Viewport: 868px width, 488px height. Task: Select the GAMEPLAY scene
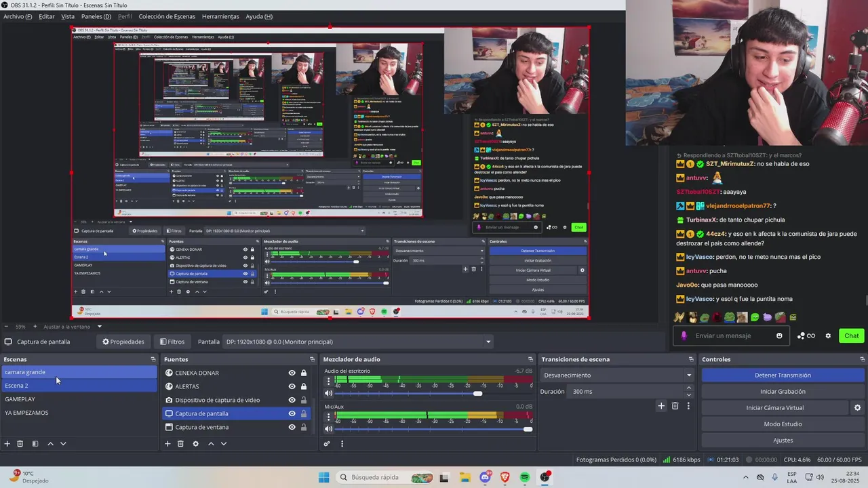click(x=79, y=399)
